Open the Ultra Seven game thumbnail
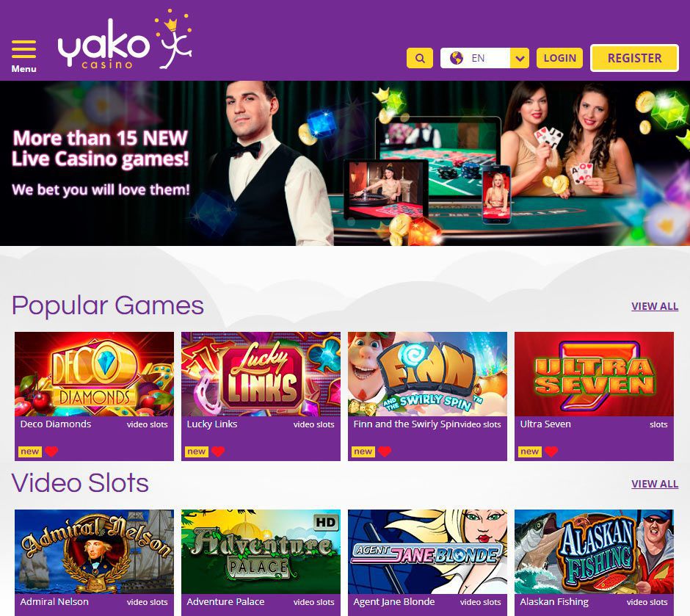 (594, 374)
